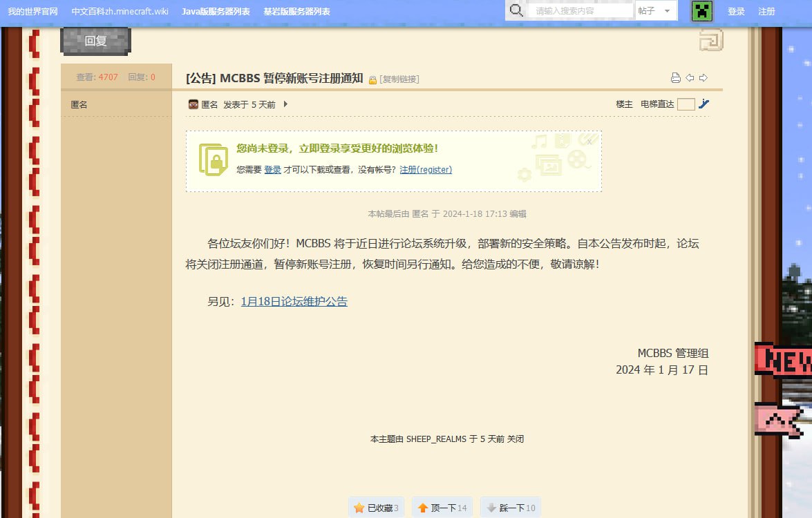812x518 pixels.
Task: Click the 查看: 4707 view count
Action: (97, 77)
